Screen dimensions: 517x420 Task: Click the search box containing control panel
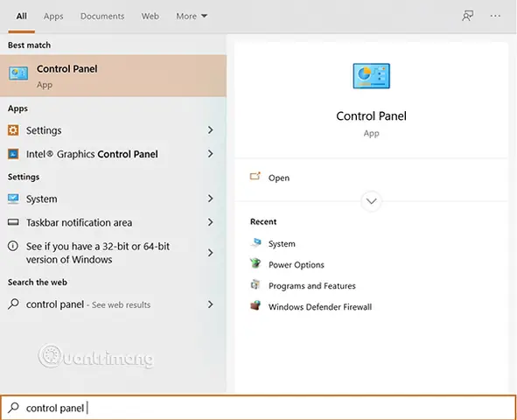pos(259,408)
